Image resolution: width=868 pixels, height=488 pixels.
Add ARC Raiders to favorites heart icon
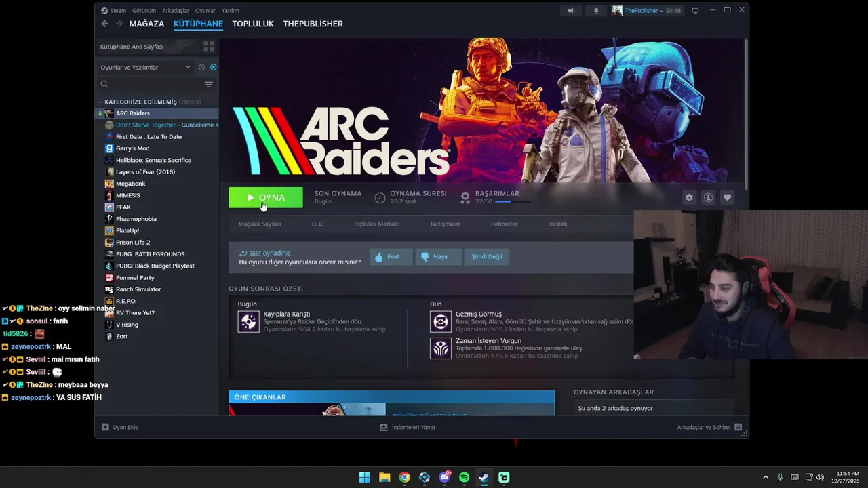point(727,197)
